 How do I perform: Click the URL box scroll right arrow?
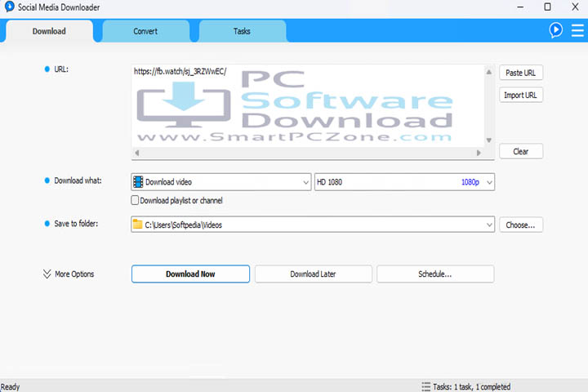click(479, 153)
